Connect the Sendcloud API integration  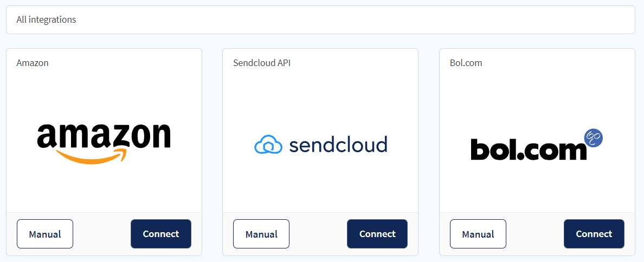(377, 234)
